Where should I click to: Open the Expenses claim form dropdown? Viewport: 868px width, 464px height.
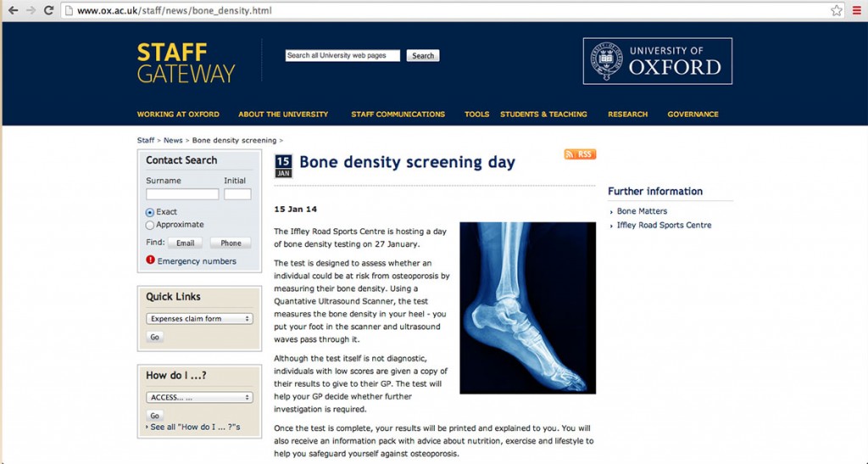[x=199, y=319]
